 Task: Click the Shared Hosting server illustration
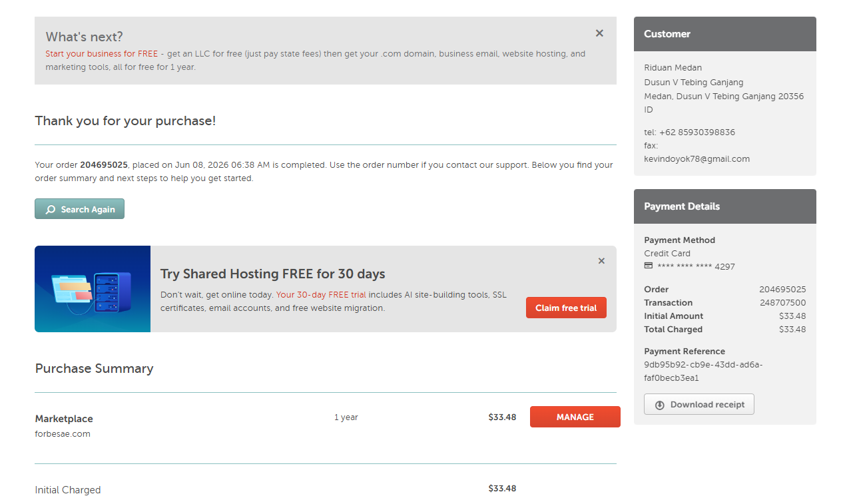point(93,289)
